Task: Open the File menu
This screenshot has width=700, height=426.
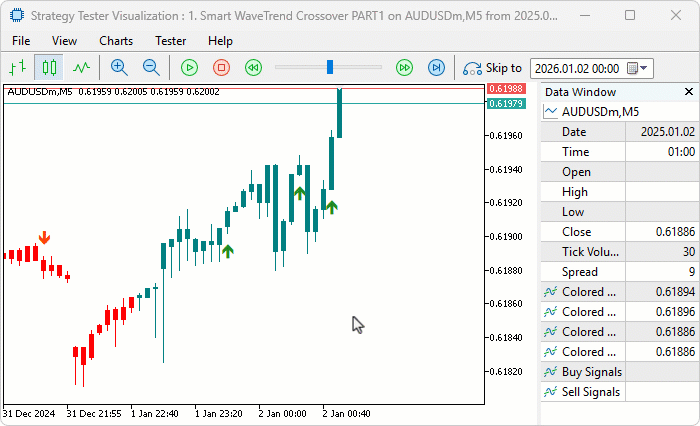Action: 21,41
